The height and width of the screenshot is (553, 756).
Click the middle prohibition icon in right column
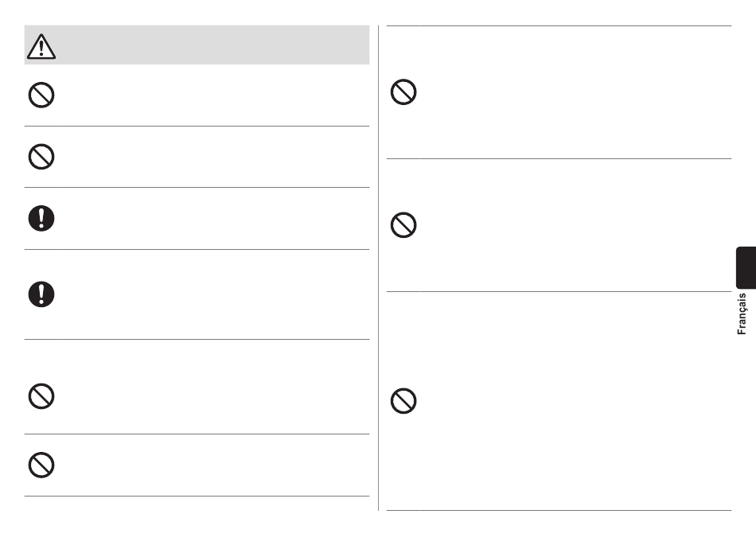(x=403, y=225)
